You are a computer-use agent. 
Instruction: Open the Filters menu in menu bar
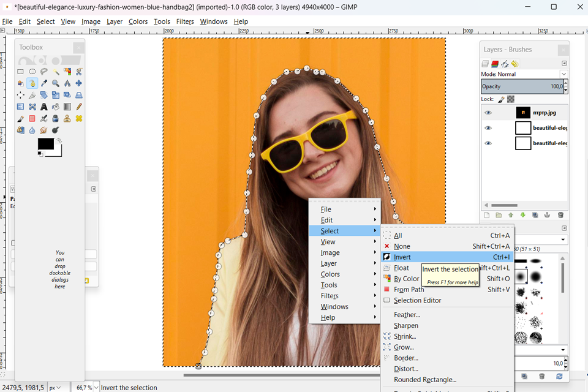pyautogui.click(x=185, y=21)
